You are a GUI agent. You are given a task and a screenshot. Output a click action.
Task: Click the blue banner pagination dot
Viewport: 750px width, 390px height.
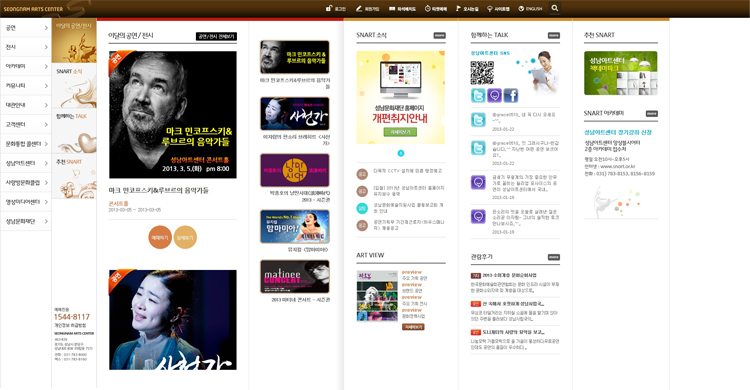coord(401,153)
